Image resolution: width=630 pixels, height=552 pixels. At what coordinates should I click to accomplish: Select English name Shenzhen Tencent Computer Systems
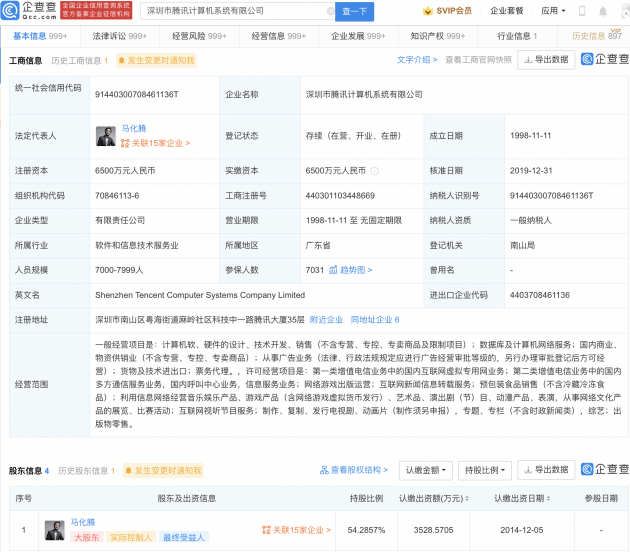(200, 295)
